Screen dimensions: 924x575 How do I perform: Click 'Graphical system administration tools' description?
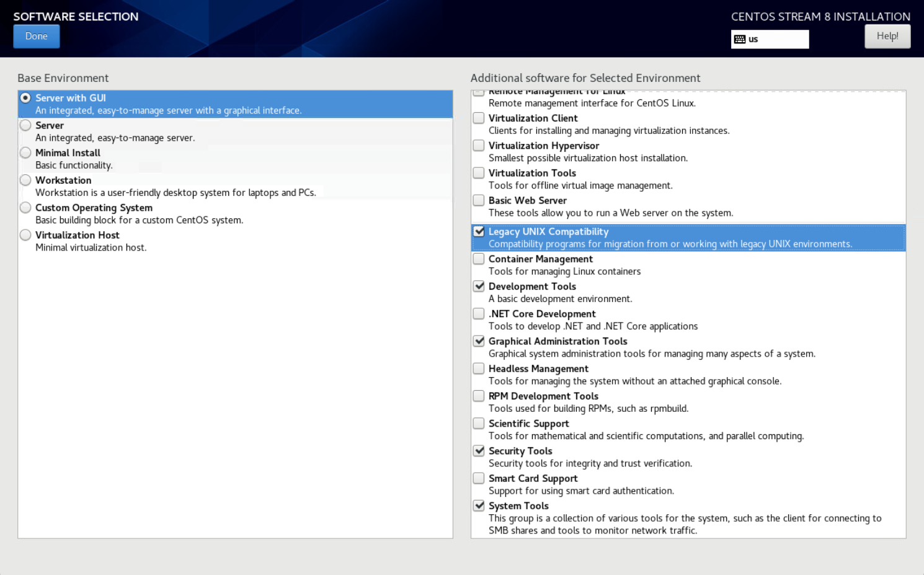(652, 354)
